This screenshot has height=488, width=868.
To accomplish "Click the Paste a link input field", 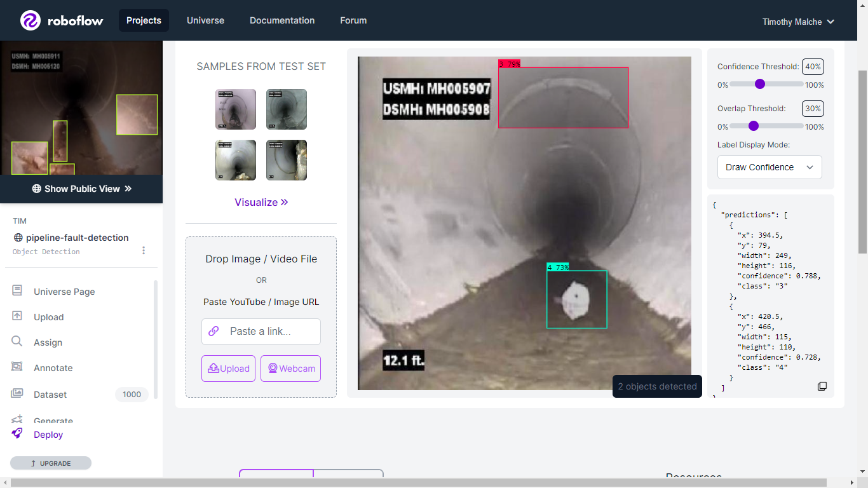I will pos(261,331).
